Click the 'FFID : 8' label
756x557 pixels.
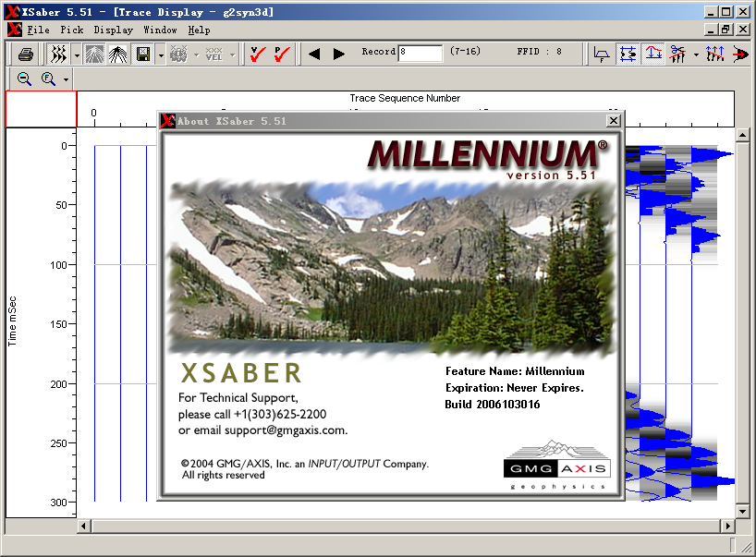[x=539, y=52]
